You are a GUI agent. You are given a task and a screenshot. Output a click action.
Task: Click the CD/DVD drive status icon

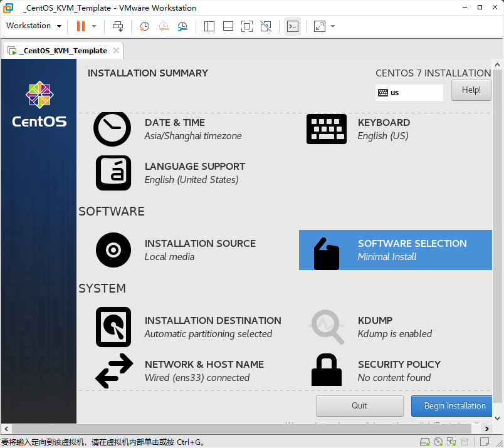pos(438,442)
